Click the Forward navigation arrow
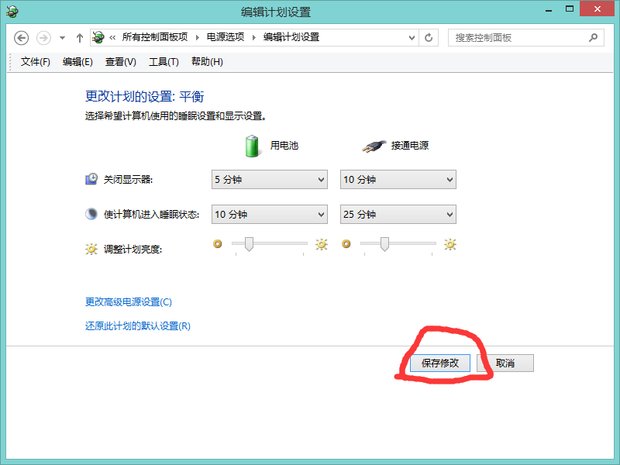This screenshot has width=620, height=465. coord(43,38)
